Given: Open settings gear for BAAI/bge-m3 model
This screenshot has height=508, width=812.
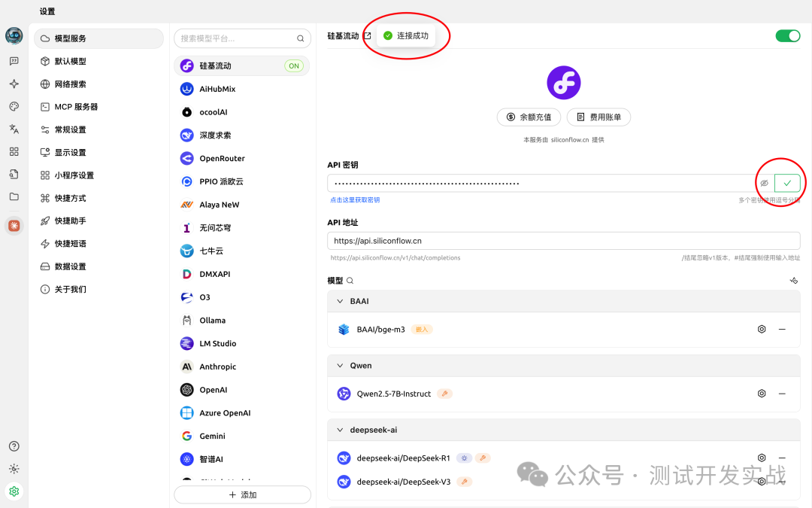Looking at the screenshot, I should [762, 329].
